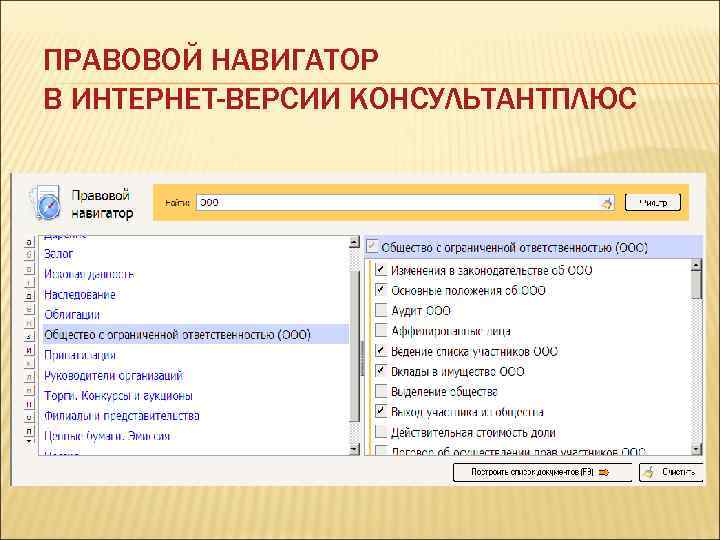Click the button right of the search field
Screen dimensions: 720x540
(652, 203)
